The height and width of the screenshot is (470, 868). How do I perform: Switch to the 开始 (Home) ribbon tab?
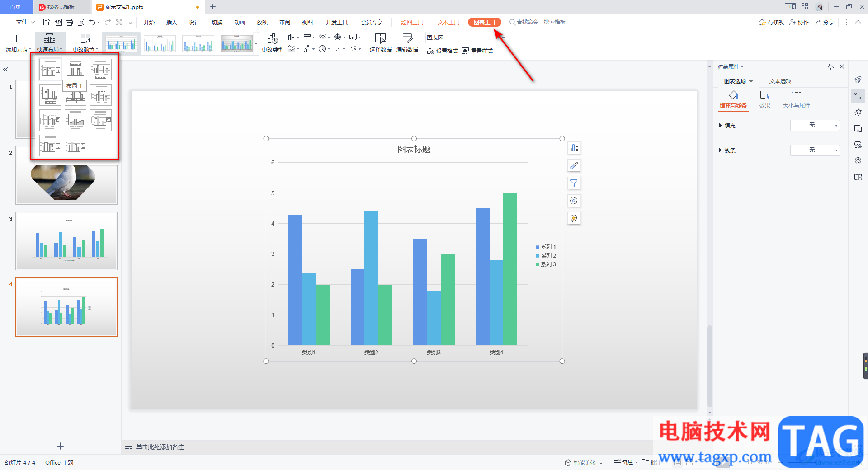coord(149,22)
